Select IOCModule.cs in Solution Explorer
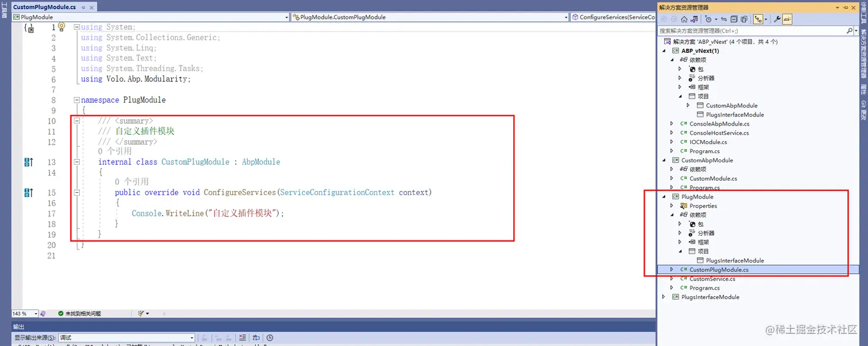This screenshot has height=346, width=868. [708, 142]
